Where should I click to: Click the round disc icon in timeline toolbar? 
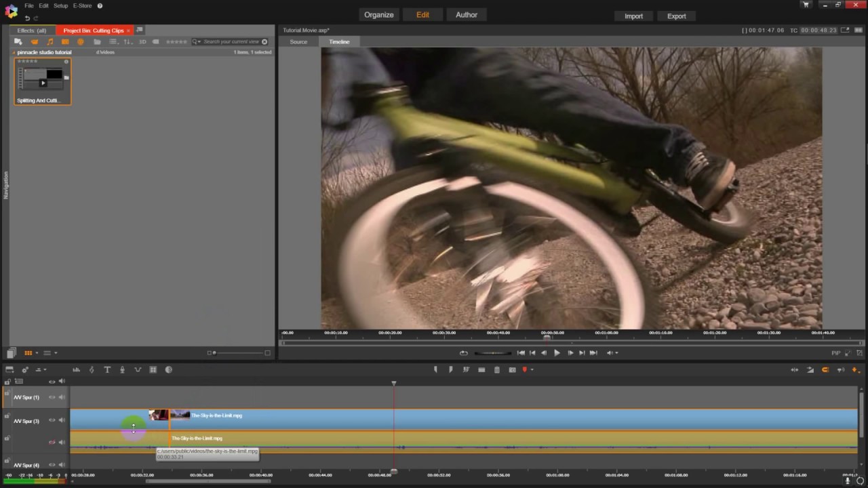tap(169, 369)
